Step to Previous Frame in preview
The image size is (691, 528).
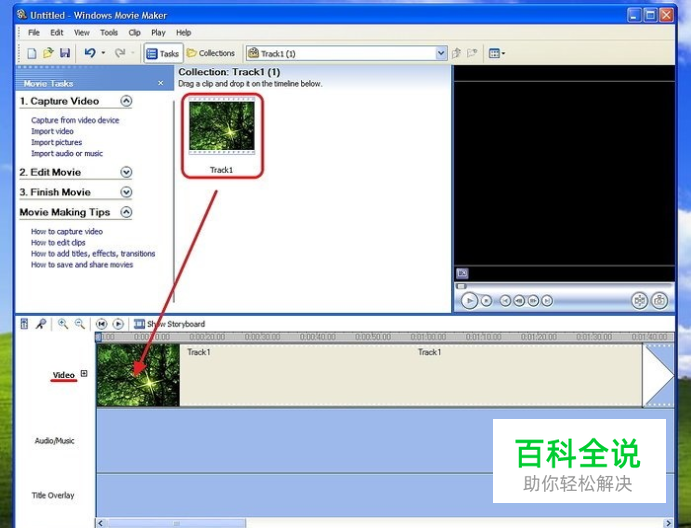click(519, 301)
